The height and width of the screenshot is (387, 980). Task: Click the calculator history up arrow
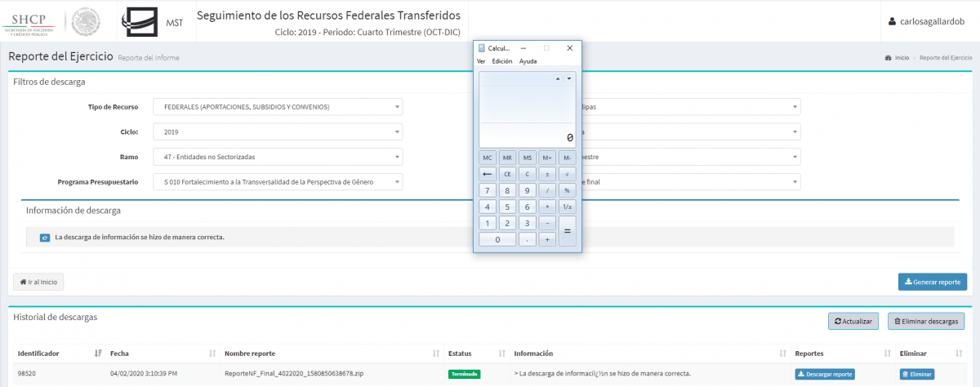558,78
